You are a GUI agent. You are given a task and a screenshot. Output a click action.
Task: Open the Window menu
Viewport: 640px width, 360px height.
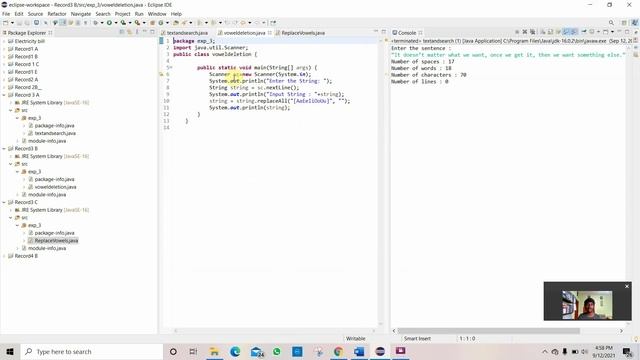coord(157,14)
